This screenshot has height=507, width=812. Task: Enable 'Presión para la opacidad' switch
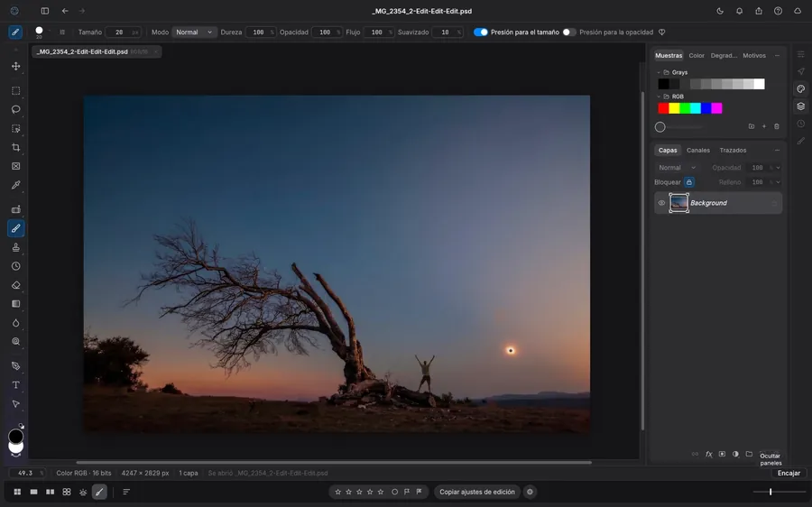(x=569, y=32)
